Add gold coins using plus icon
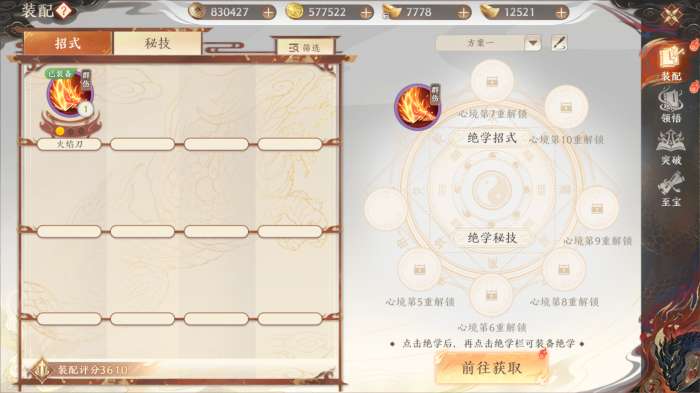 (366, 13)
